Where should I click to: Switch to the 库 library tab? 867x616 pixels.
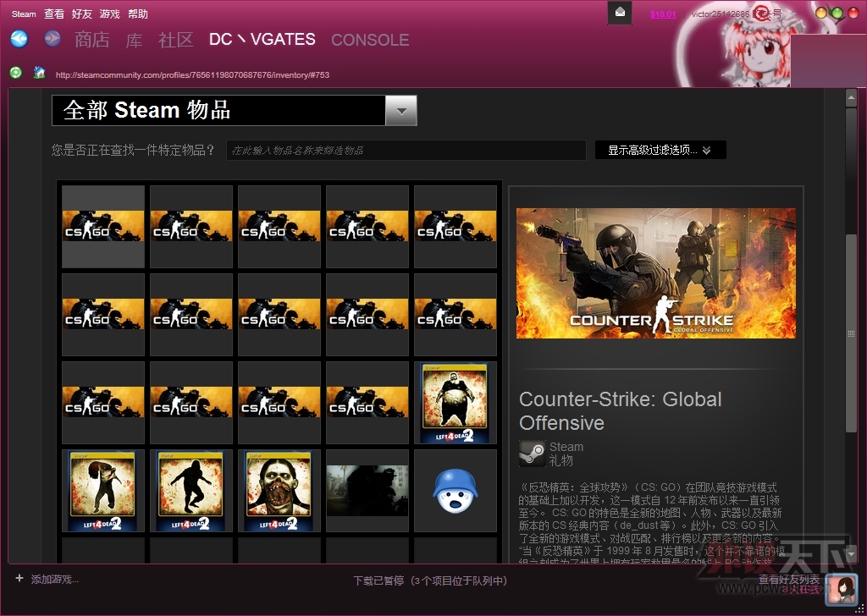pyautogui.click(x=134, y=40)
